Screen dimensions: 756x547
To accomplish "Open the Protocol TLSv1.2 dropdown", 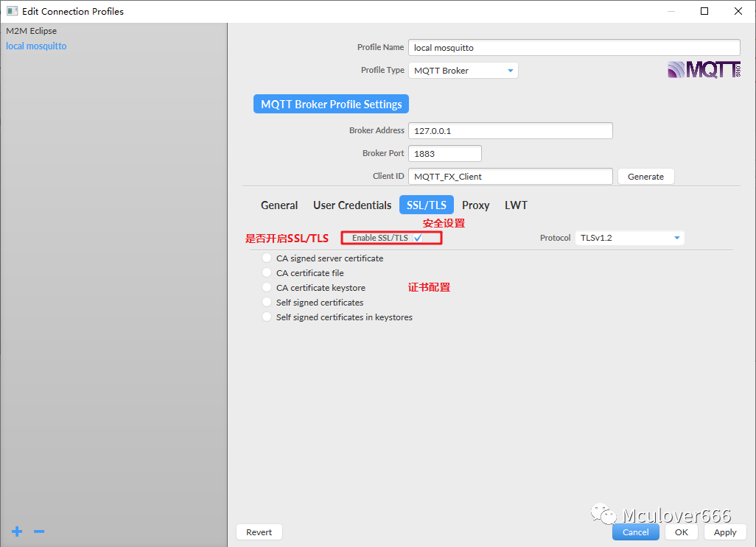I will [x=630, y=238].
